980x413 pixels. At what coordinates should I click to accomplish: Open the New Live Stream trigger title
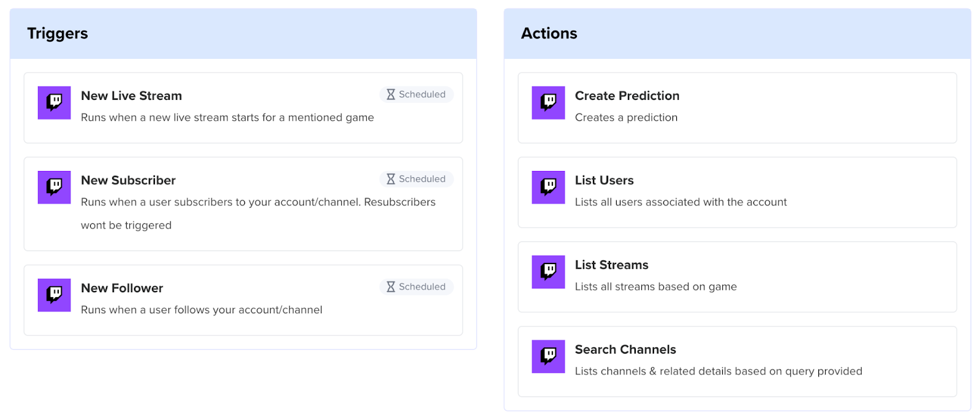[132, 96]
